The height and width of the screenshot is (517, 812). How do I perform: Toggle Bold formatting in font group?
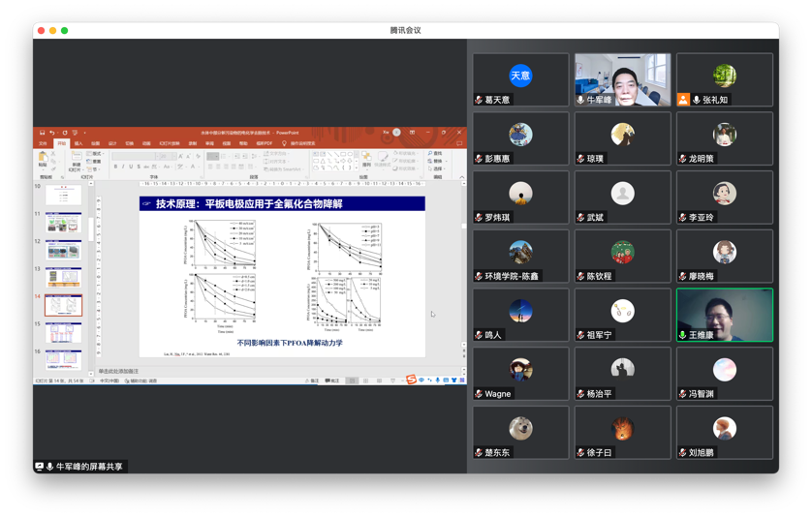click(x=115, y=167)
